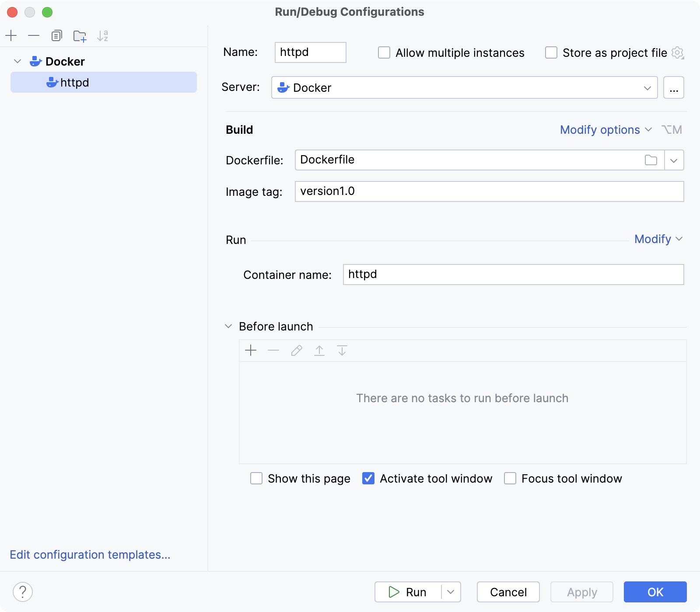Add a before-launch task
Viewport: 700px width, 612px height.
pos(251,350)
